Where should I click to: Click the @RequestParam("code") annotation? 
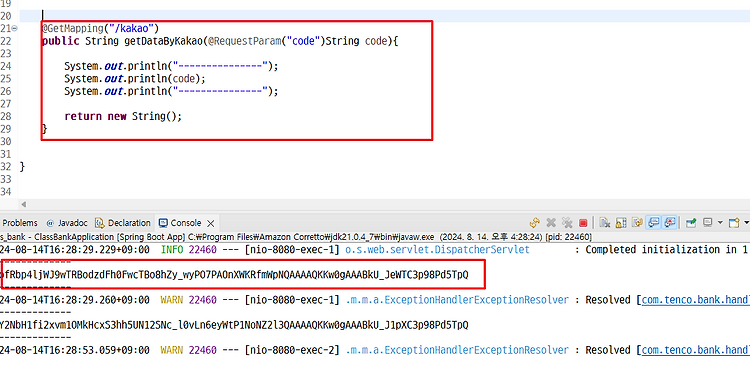[x=266, y=41]
